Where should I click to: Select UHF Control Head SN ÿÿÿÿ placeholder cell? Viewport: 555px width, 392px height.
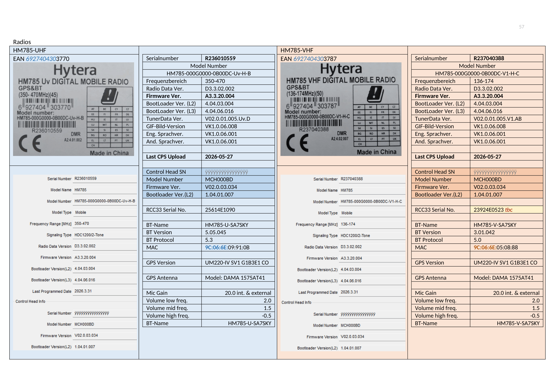pos(238,172)
